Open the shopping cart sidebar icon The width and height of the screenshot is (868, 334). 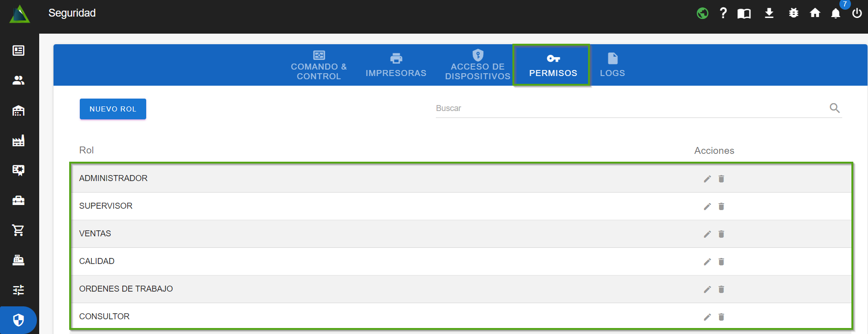coord(18,230)
